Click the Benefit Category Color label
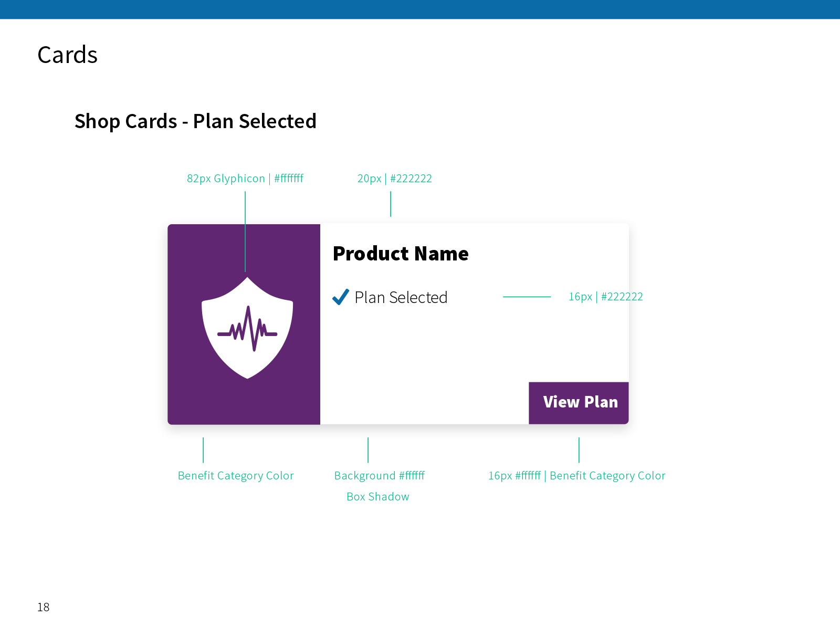This screenshot has height=617, width=840. [x=236, y=476]
